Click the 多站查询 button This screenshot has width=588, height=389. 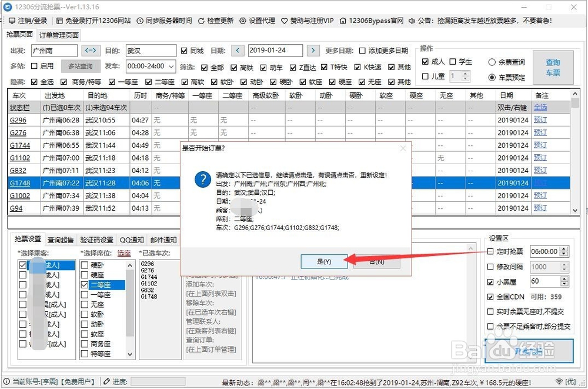tap(81, 66)
